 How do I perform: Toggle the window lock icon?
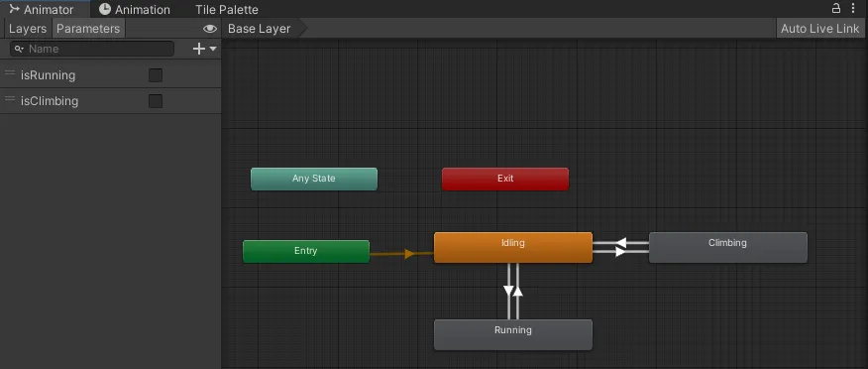click(x=836, y=8)
